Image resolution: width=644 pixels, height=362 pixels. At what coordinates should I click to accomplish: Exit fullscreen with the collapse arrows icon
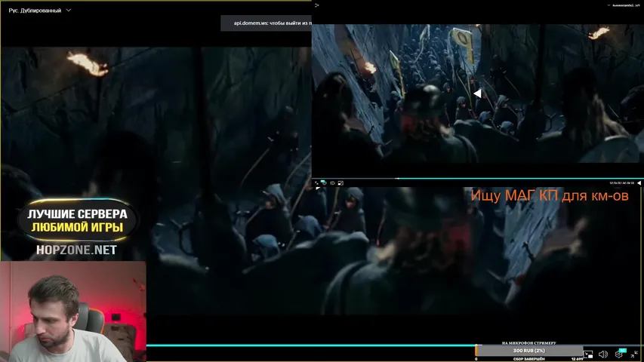pos(634,354)
